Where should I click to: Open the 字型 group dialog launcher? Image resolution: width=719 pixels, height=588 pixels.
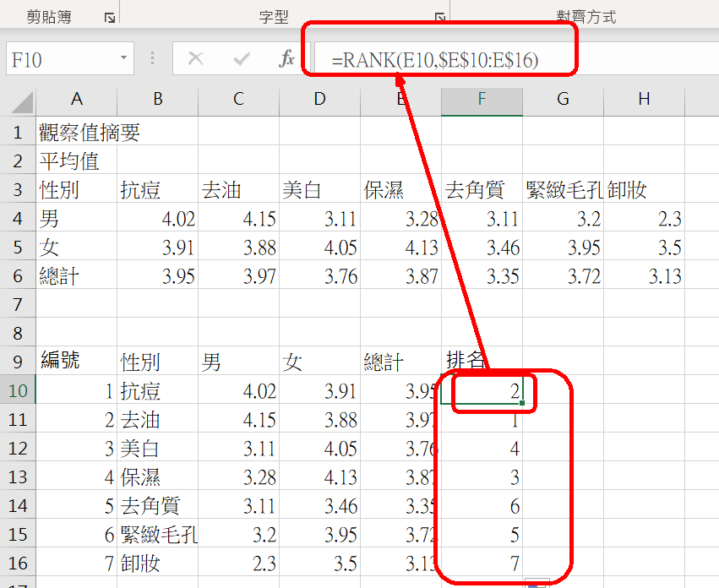(439, 17)
